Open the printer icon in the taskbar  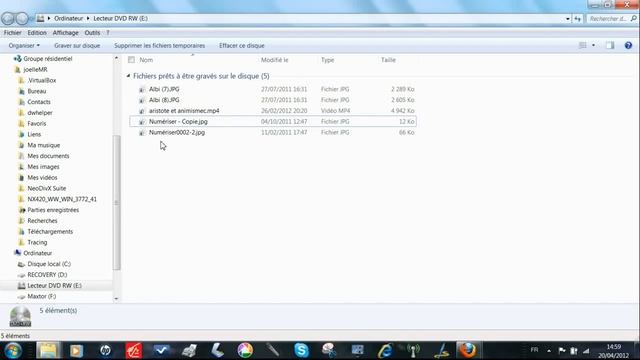[189, 351]
